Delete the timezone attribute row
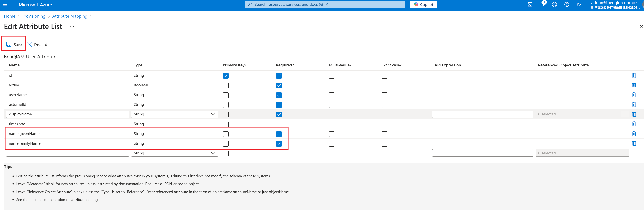This screenshot has height=212, width=644. tap(634, 124)
